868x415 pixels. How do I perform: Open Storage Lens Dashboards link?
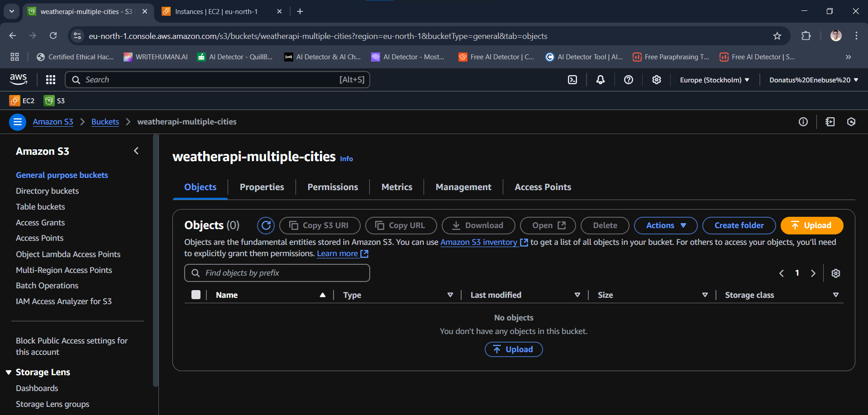(37, 388)
